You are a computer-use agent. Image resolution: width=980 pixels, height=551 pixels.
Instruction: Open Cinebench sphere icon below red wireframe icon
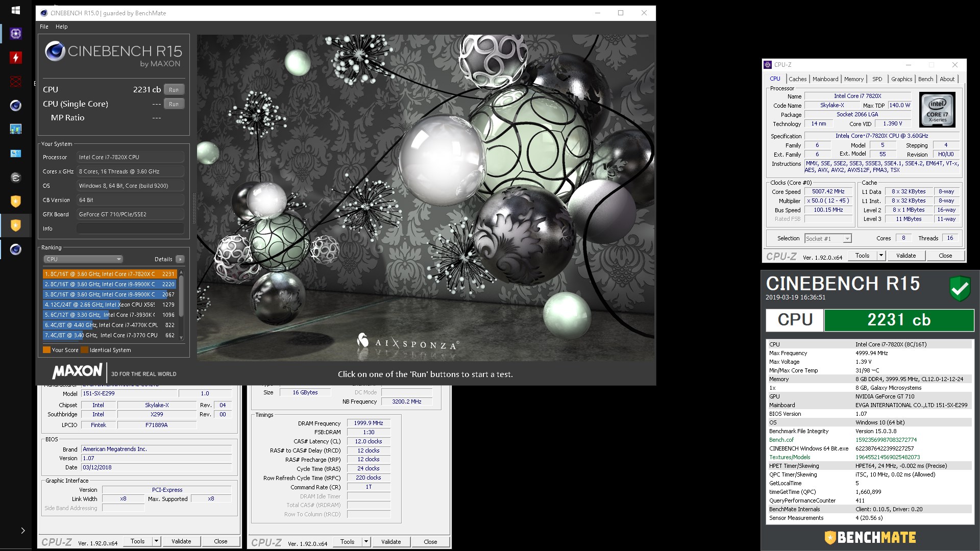click(16, 106)
